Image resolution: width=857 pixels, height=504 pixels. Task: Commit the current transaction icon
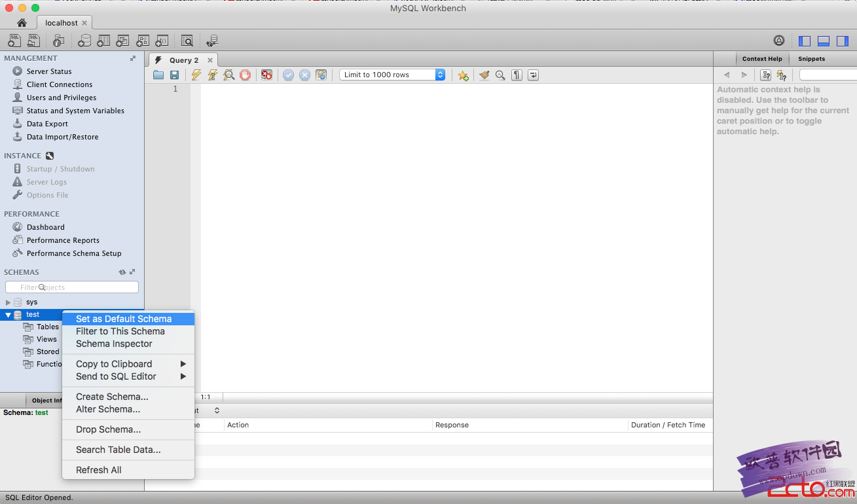(288, 75)
